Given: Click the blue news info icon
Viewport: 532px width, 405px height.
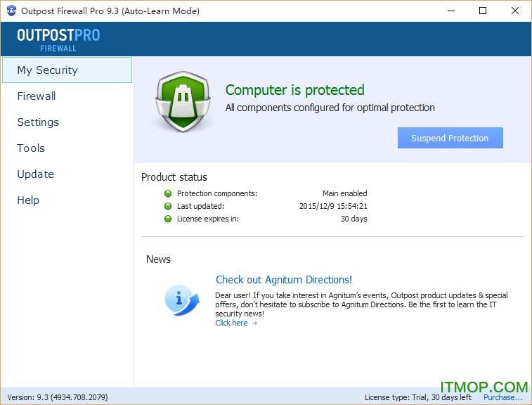Looking at the screenshot, I should pos(182,299).
